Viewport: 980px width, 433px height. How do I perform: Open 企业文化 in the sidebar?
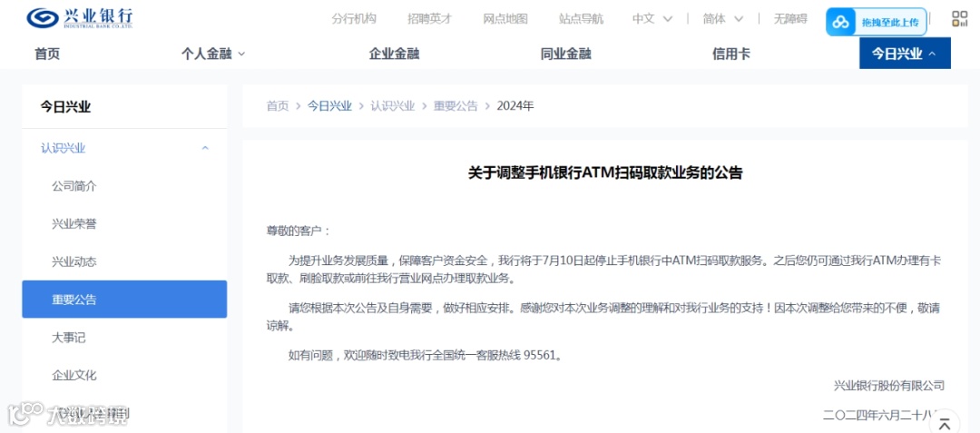click(74, 376)
